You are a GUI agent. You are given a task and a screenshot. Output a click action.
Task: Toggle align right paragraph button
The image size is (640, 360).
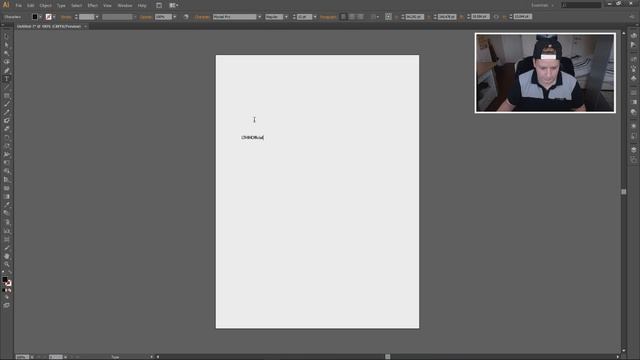click(x=360, y=17)
